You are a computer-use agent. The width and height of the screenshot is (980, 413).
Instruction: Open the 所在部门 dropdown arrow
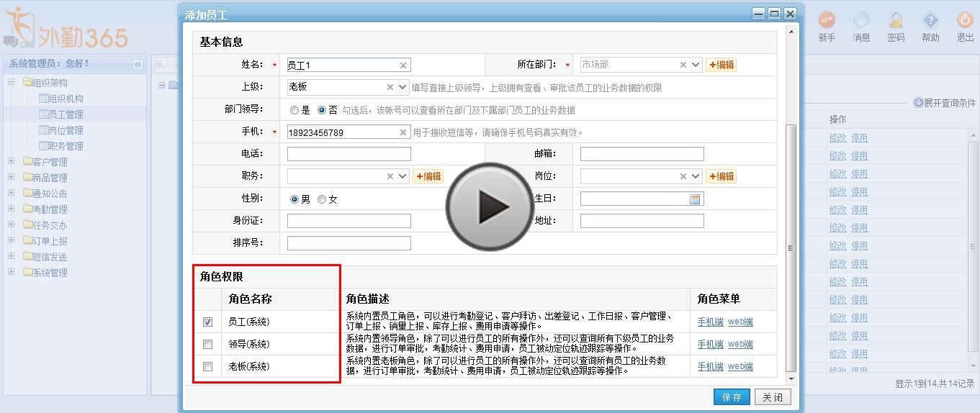click(696, 65)
